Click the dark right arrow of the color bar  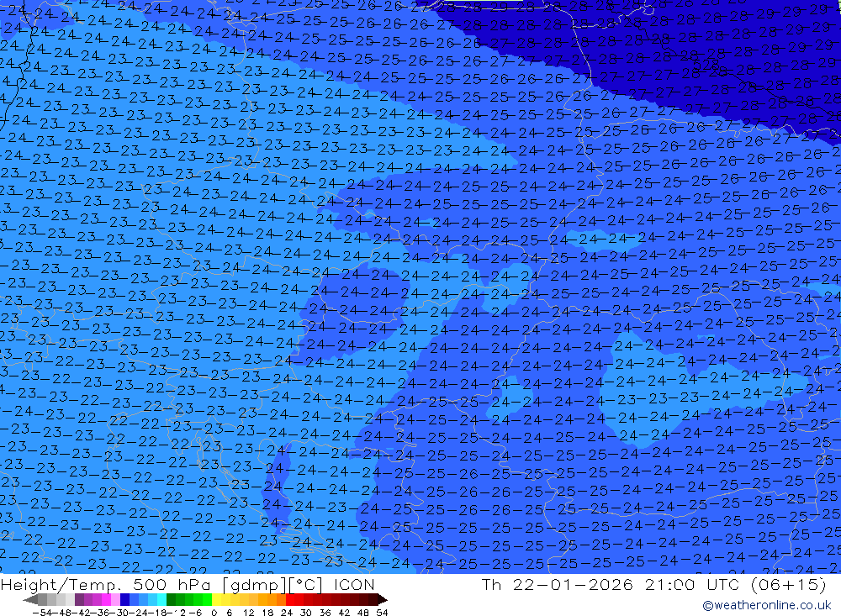[x=383, y=599]
